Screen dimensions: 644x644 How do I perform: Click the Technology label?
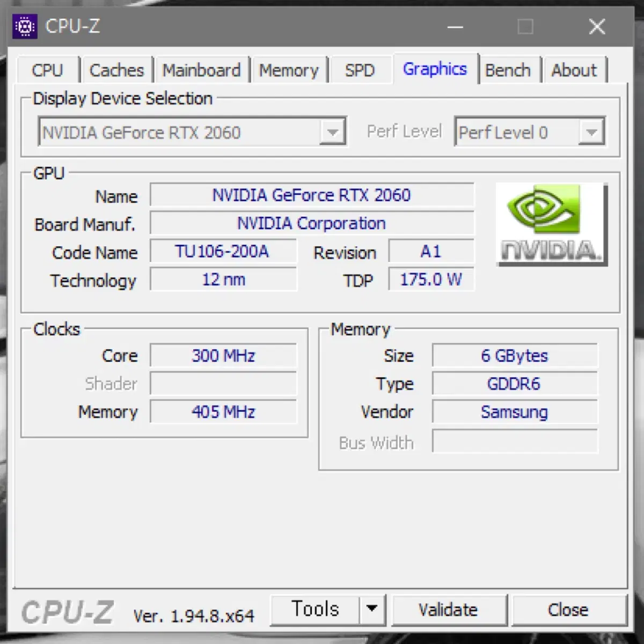(x=93, y=281)
